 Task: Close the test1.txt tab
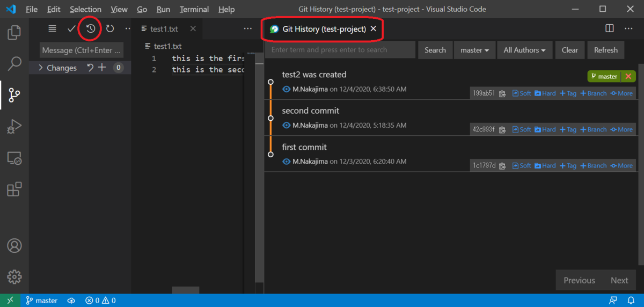click(x=193, y=29)
